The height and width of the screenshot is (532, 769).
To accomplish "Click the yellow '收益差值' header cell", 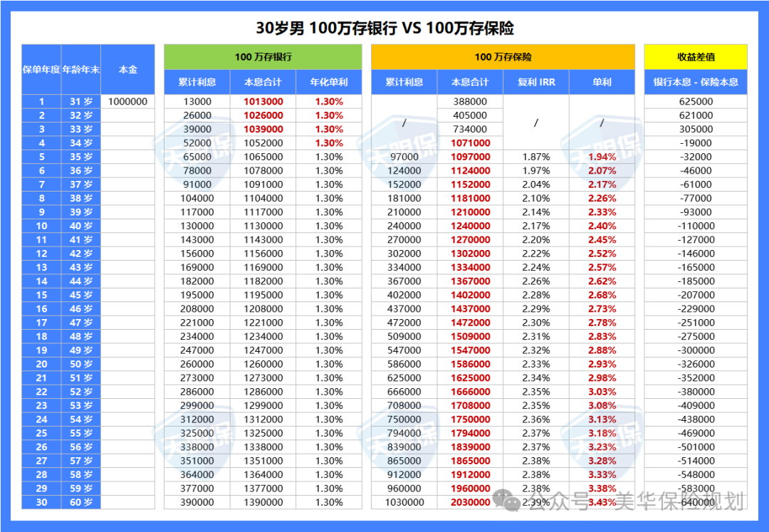I will [x=696, y=57].
